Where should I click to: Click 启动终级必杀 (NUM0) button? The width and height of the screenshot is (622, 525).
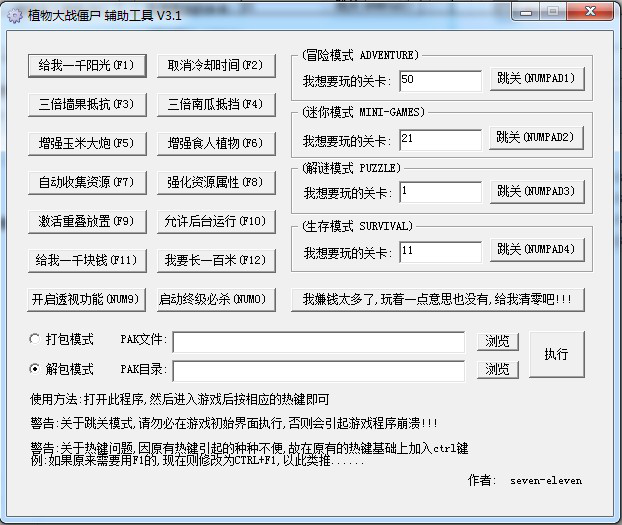click(216, 300)
